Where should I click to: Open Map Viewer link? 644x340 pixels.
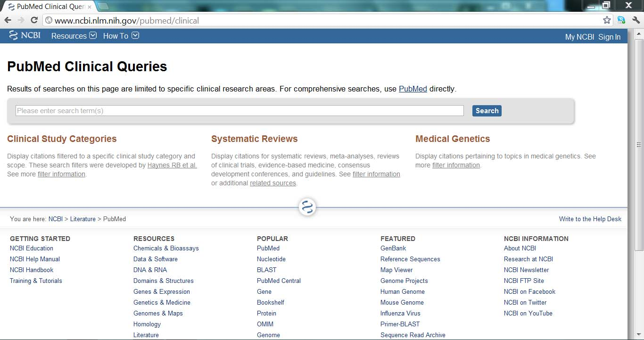pos(396,270)
